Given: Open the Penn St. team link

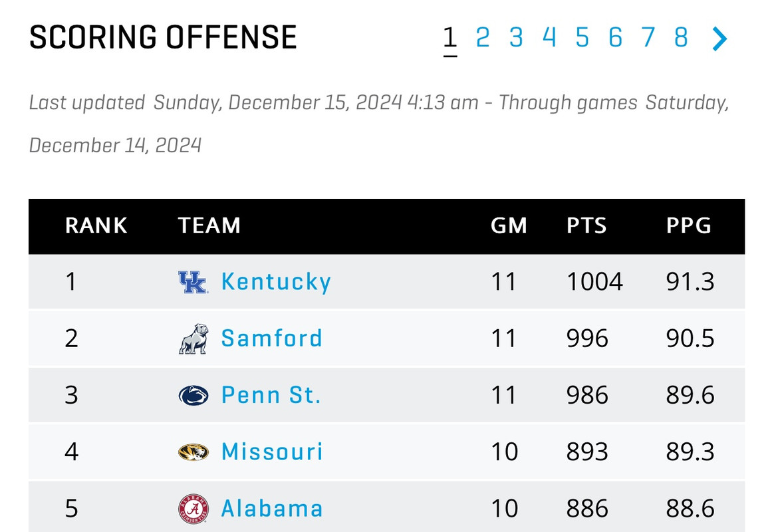Looking at the screenshot, I should pos(271,396).
